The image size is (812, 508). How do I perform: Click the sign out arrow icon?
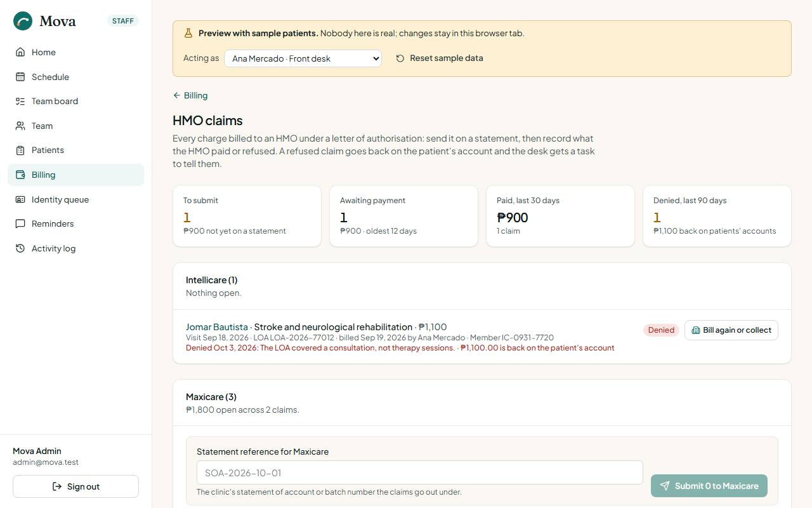coord(57,486)
